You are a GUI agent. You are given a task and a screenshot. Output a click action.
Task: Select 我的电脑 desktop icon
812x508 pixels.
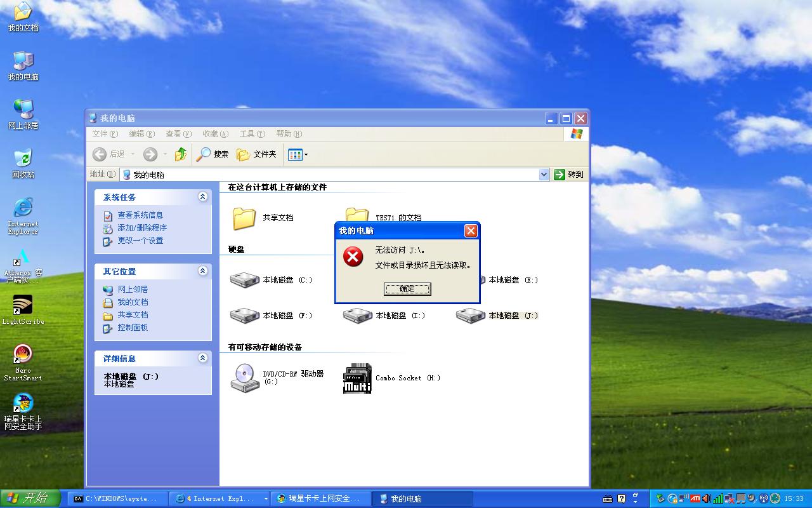pyautogui.click(x=23, y=66)
